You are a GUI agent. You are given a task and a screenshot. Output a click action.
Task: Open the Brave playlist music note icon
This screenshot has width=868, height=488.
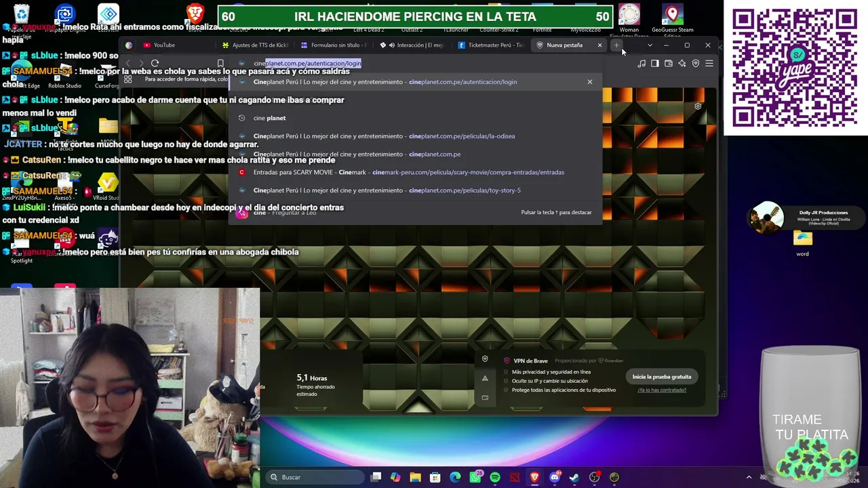[x=642, y=64]
